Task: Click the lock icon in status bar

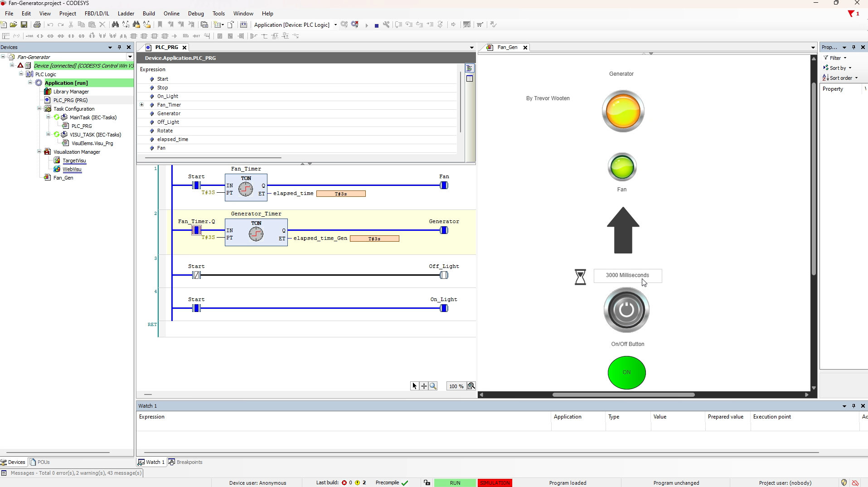Action: tap(427, 482)
